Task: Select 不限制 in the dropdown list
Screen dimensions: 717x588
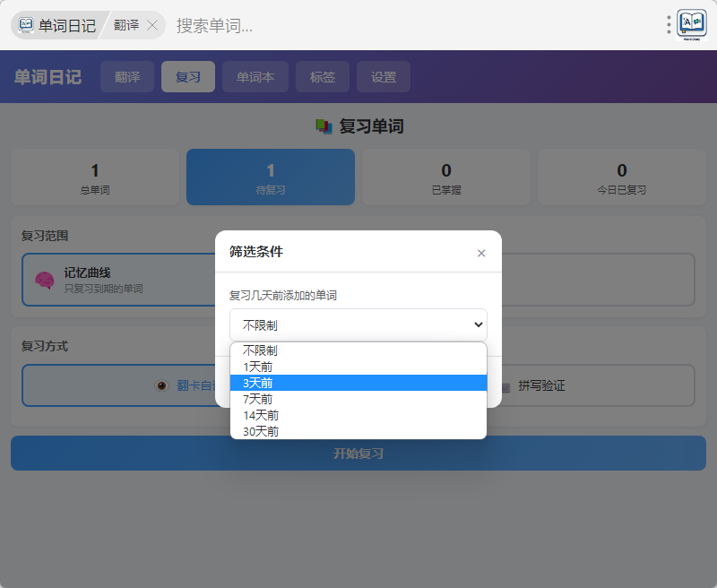Action: point(260,350)
